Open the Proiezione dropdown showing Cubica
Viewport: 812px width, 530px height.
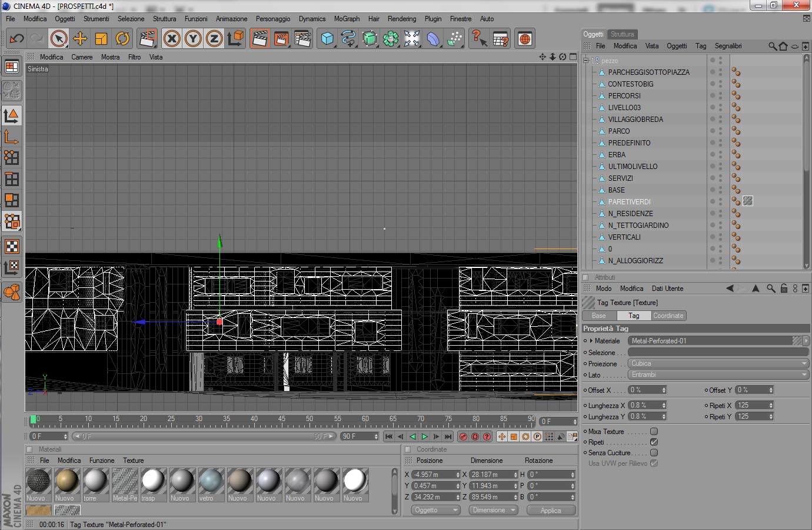click(718, 363)
